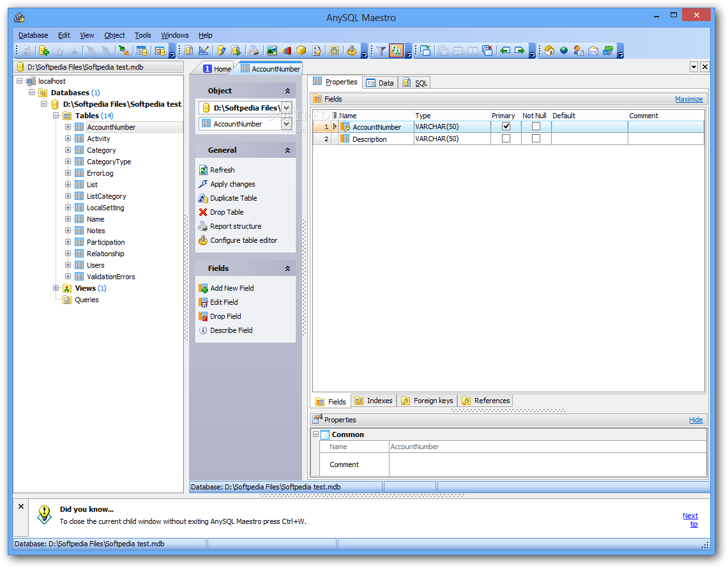
Task: Open the Tools menu
Action: point(142,35)
